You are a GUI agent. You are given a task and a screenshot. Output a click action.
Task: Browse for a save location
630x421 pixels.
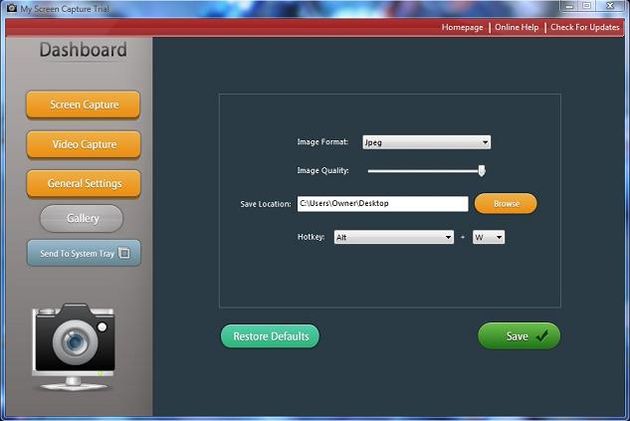click(505, 204)
